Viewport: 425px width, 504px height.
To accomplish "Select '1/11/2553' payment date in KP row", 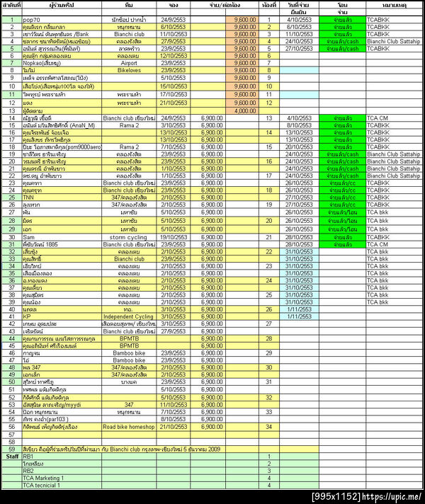I will click(x=299, y=316).
